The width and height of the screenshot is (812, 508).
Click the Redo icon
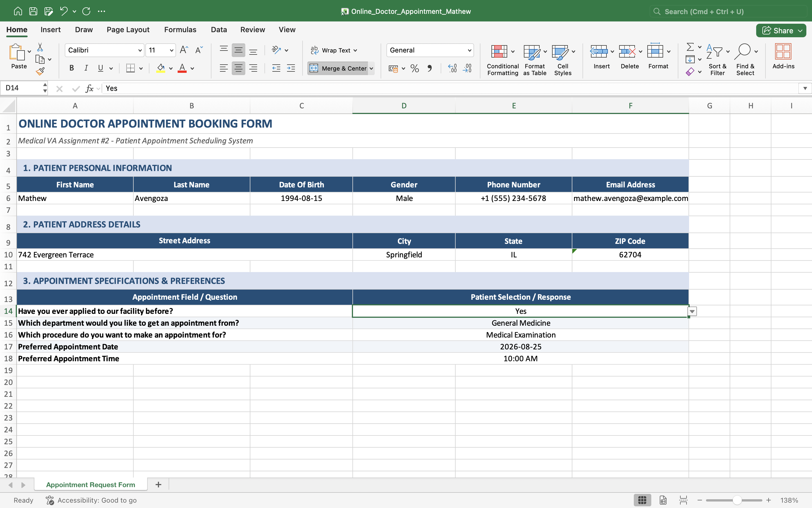click(x=86, y=11)
